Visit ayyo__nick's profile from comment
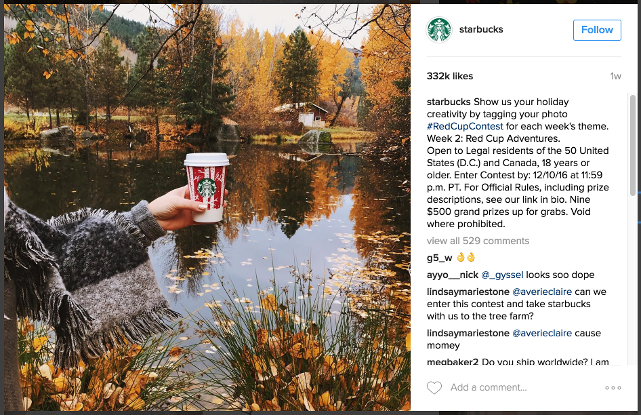 [x=452, y=273]
